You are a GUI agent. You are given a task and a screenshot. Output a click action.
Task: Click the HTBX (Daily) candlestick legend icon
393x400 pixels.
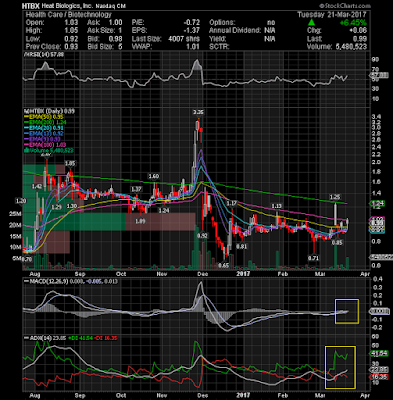click(25, 111)
